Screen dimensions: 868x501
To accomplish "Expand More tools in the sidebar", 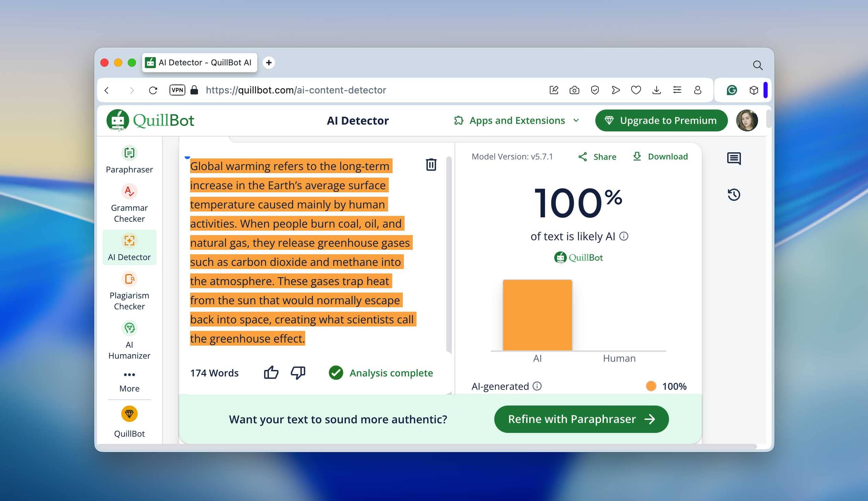I will pos(129,381).
